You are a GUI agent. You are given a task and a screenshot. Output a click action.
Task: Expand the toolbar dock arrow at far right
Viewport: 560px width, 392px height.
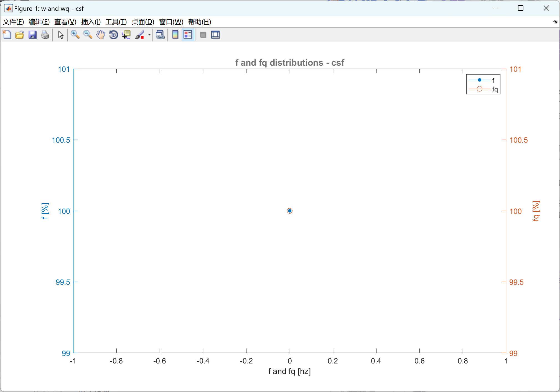click(555, 22)
